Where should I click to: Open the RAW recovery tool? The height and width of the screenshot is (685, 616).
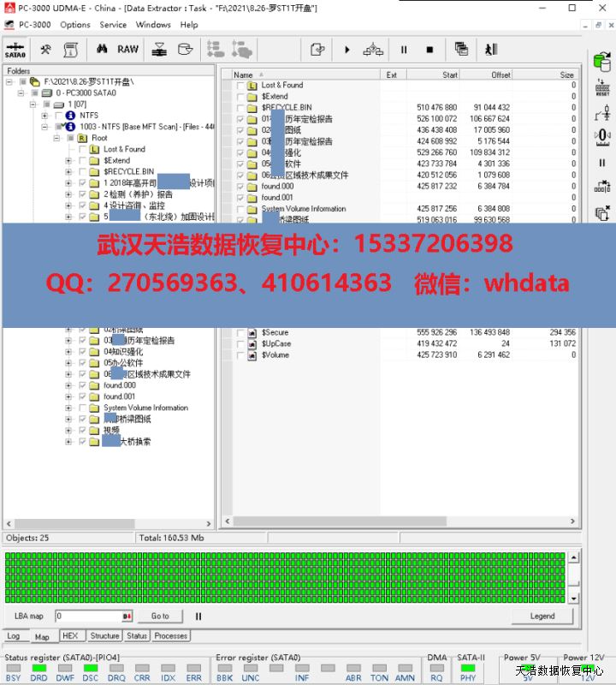coord(127,50)
